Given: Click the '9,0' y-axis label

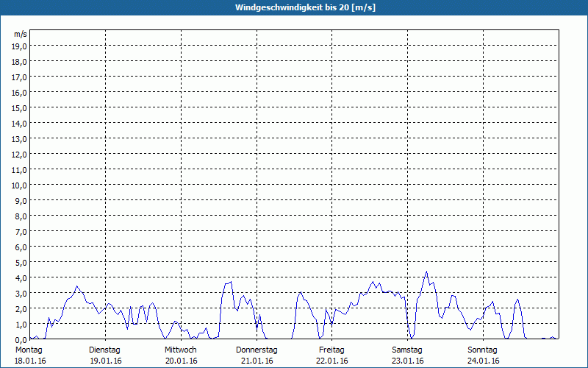Looking at the screenshot, I should pos(21,201).
